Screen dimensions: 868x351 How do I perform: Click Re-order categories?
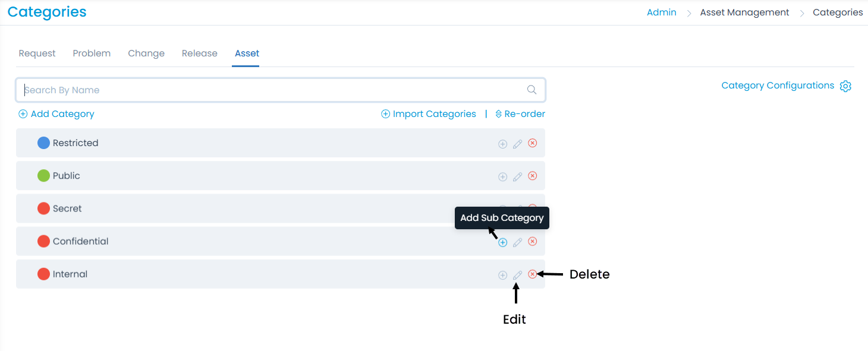coord(520,114)
